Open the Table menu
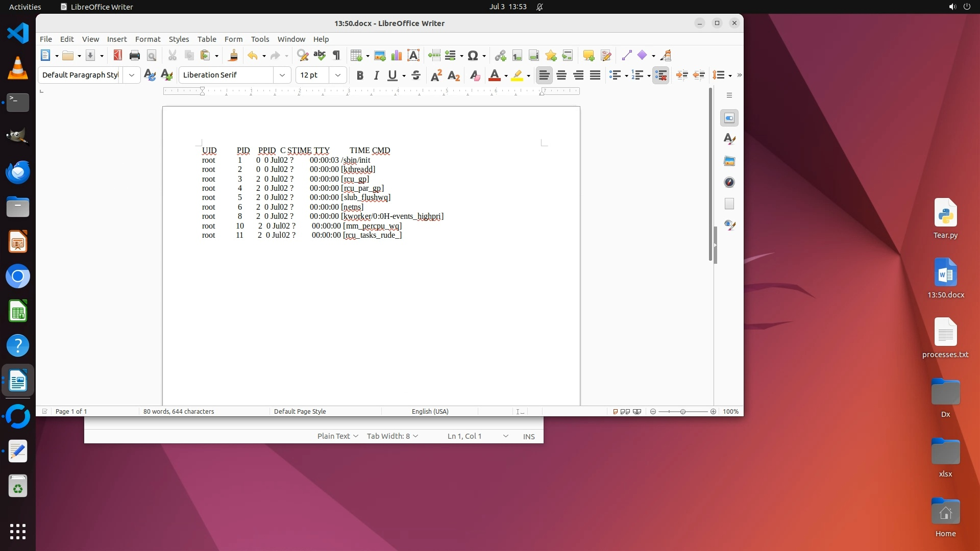This screenshot has width=980, height=551. point(206,39)
